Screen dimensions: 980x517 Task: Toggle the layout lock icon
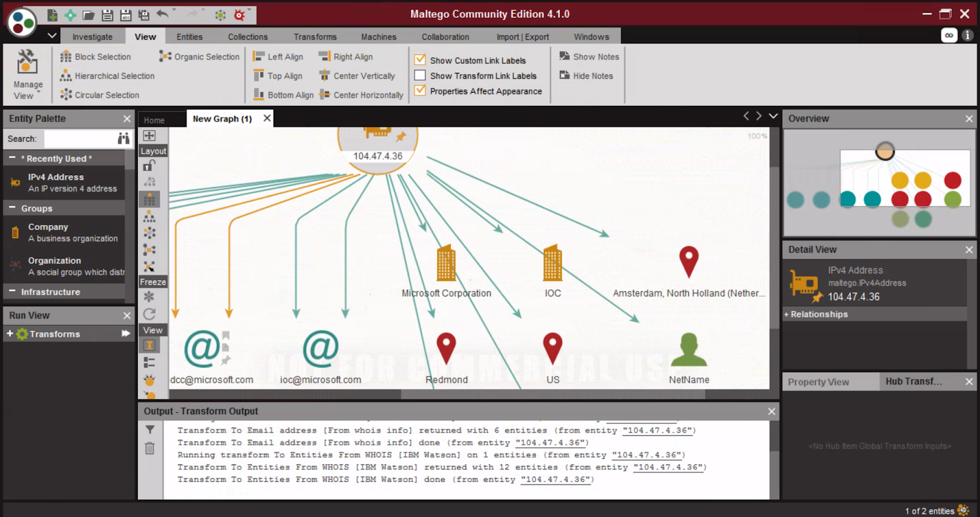tap(149, 165)
